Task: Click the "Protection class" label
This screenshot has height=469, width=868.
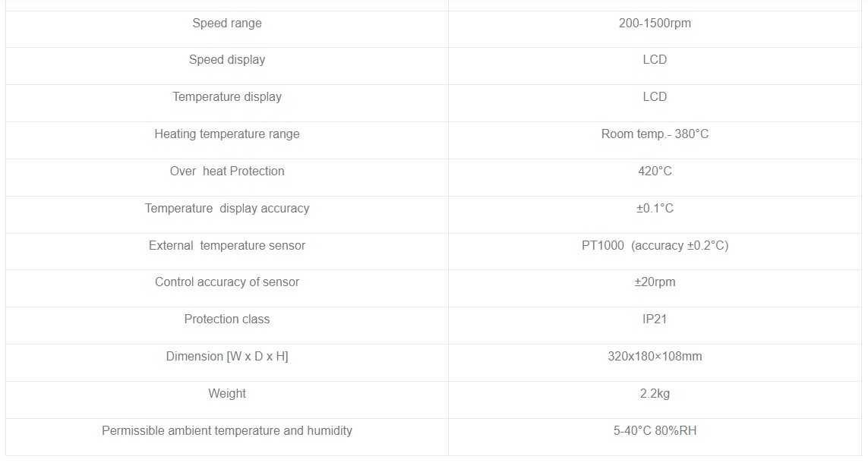Action: coord(226,319)
